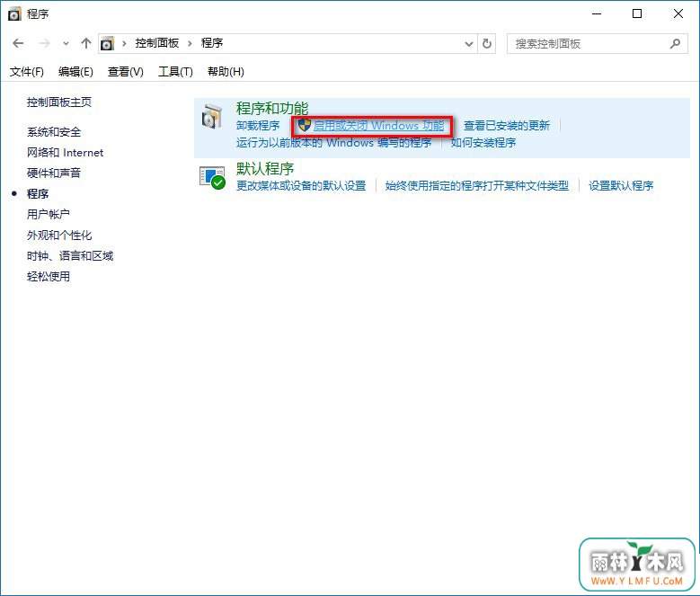This screenshot has width=700, height=596.
Task: Open 始终使用指定的程序打开某种文件类型
Action: pos(477,185)
